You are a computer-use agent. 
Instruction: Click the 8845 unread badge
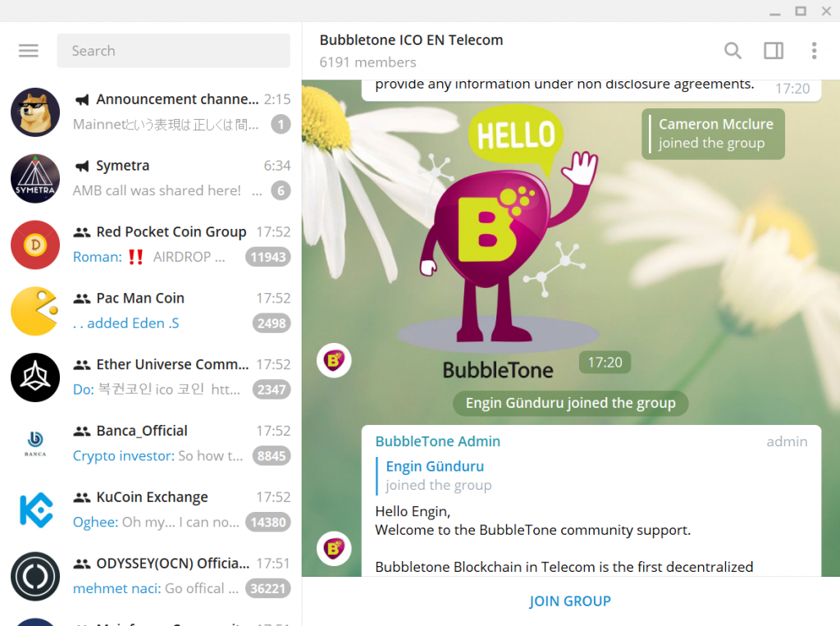pos(272,456)
